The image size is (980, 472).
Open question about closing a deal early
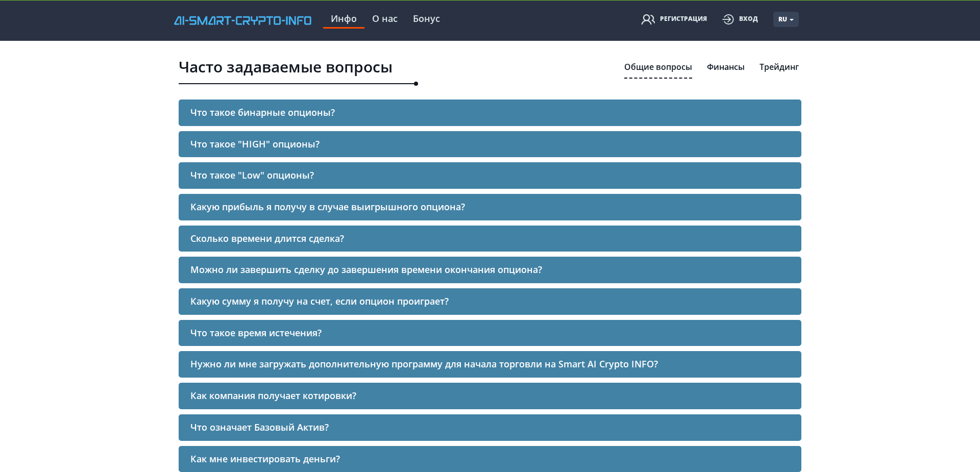click(489, 270)
